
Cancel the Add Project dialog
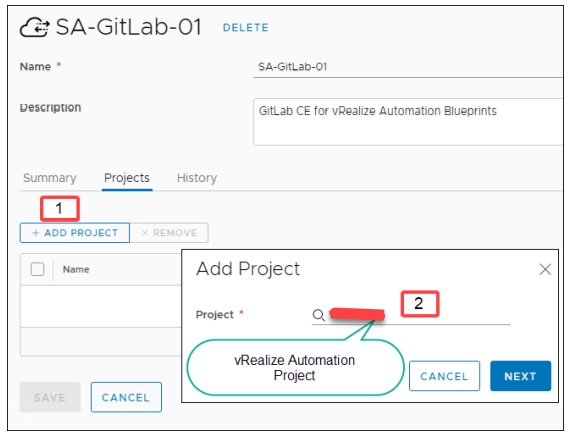(x=444, y=376)
